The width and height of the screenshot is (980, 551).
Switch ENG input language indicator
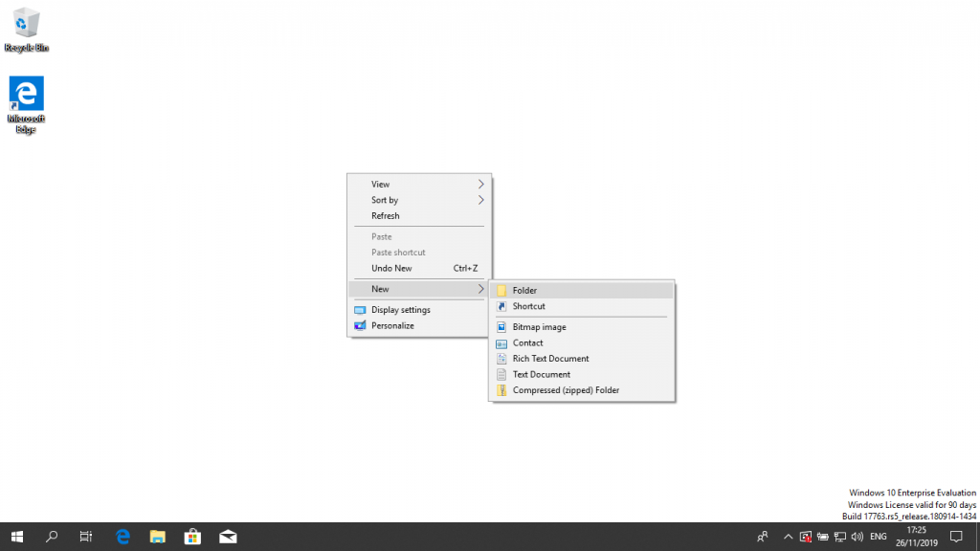click(x=879, y=537)
